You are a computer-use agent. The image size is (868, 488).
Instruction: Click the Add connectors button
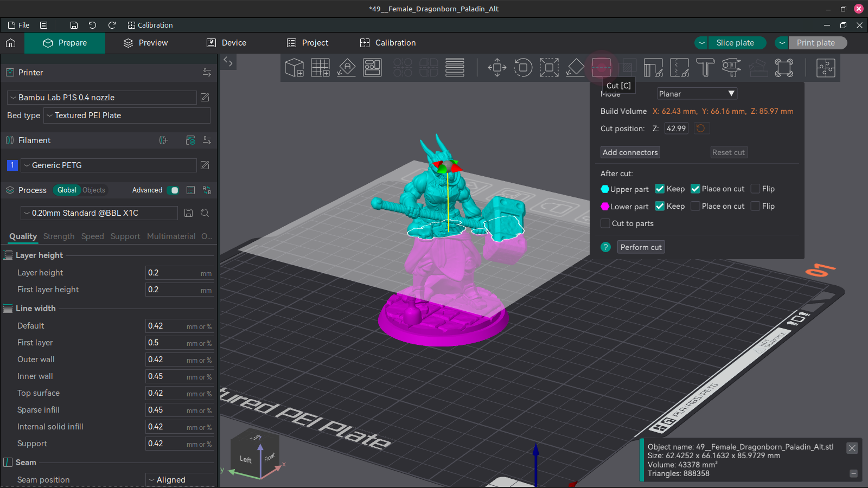pos(630,152)
